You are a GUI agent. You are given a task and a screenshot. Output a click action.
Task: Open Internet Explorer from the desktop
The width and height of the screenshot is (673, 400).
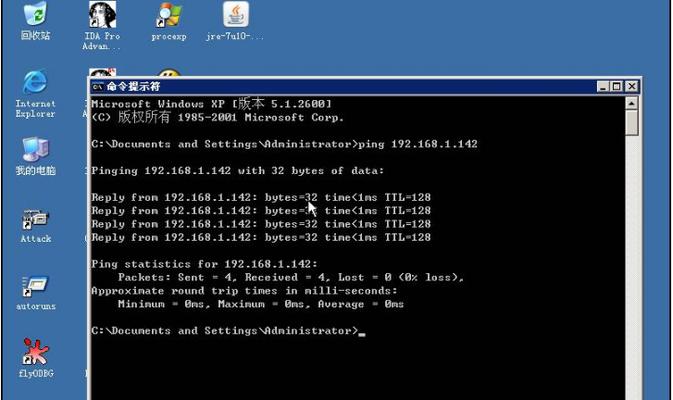click(35, 83)
